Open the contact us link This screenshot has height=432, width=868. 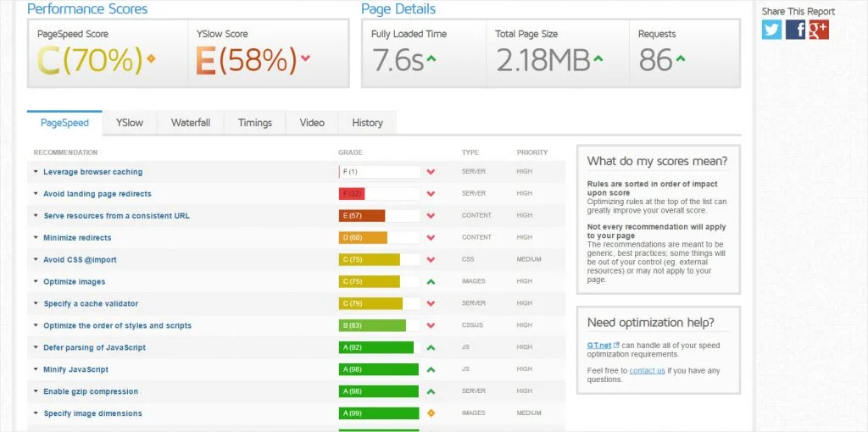(647, 371)
